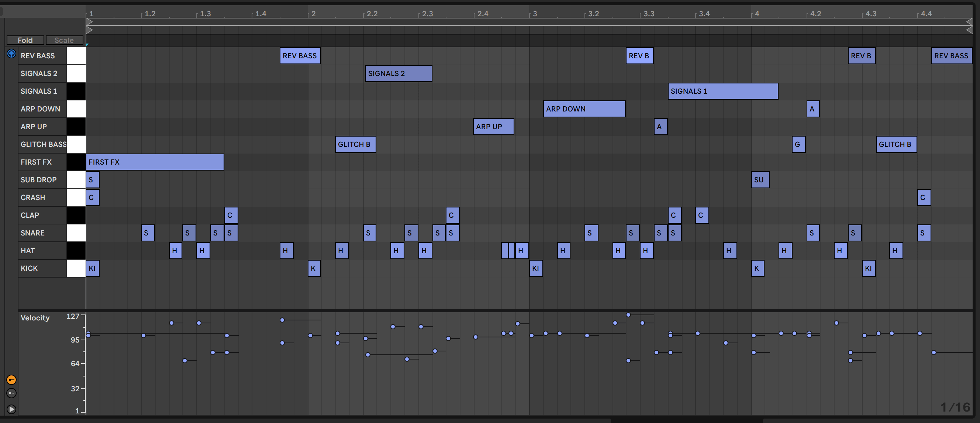The width and height of the screenshot is (980, 423).
Task: Select the CRASH C note at bar 1
Action: pos(93,197)
